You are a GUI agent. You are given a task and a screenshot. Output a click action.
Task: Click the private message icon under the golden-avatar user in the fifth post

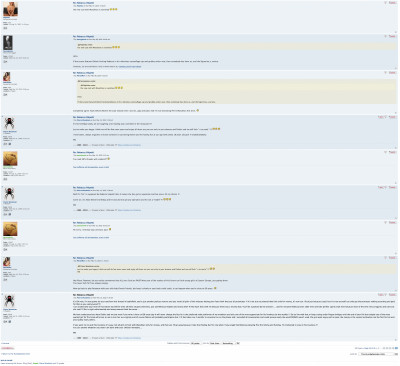pyautogui.click(x=5, y=179)
